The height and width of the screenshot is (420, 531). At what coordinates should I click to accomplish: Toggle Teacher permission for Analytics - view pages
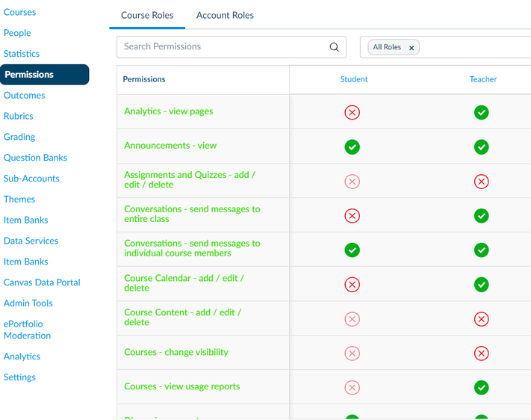[x=482, y=112]
